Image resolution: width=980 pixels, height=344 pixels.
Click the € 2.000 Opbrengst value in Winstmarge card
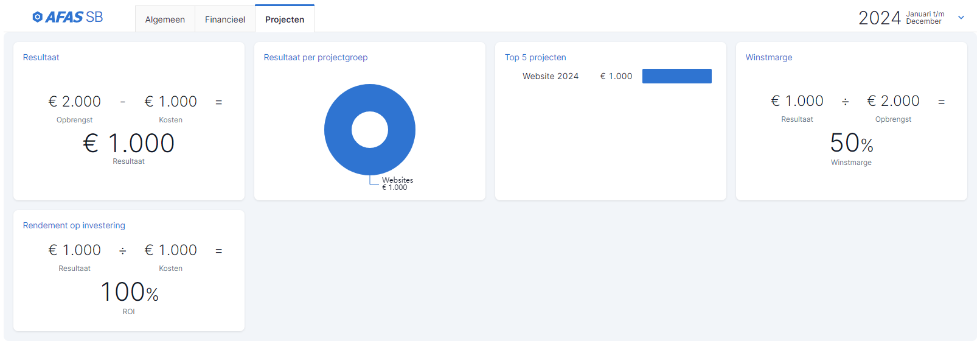[x=894, y=100]
